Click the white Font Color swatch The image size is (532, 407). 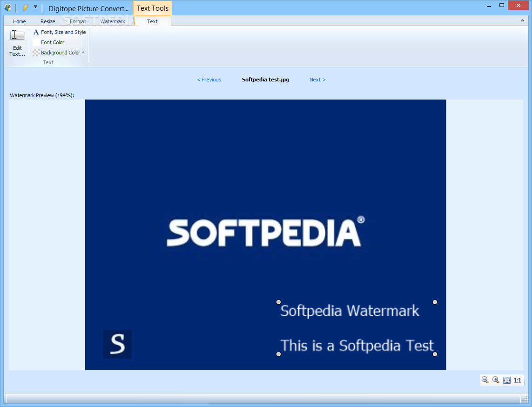pyautogui.click(x=36, y=42)
